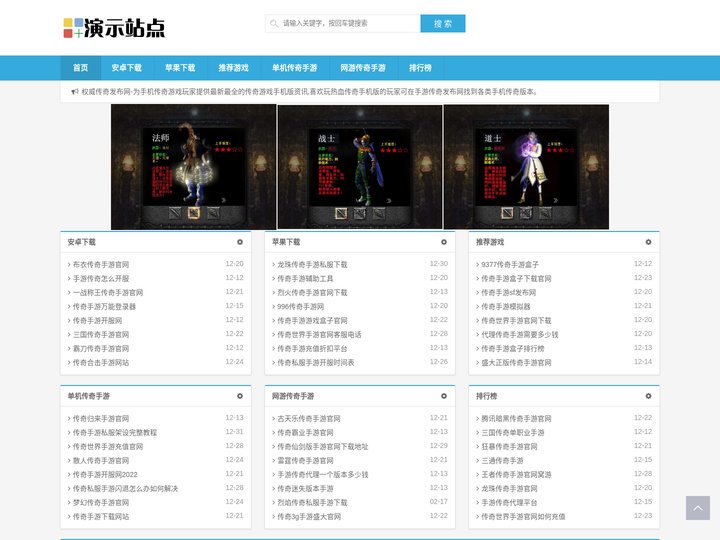This screenshot has height=540, width=720.
Task: Open the 排行榜 nav menu item
Action: [x=420, y=68]
